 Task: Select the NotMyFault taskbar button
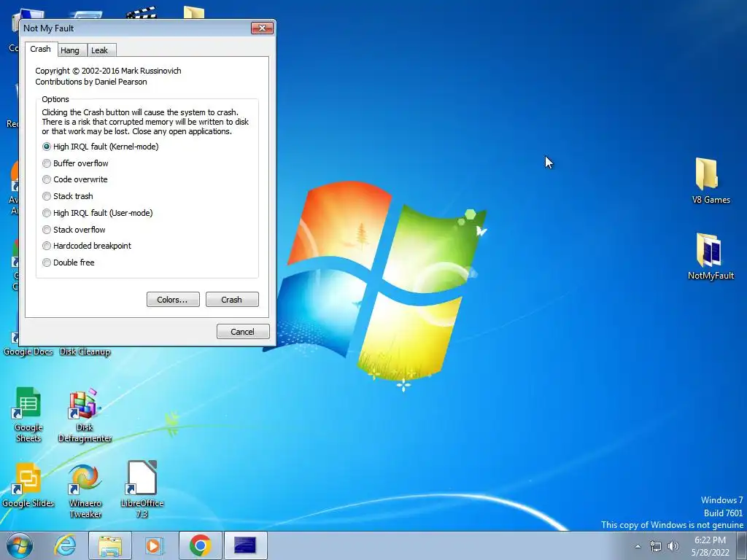245,545
